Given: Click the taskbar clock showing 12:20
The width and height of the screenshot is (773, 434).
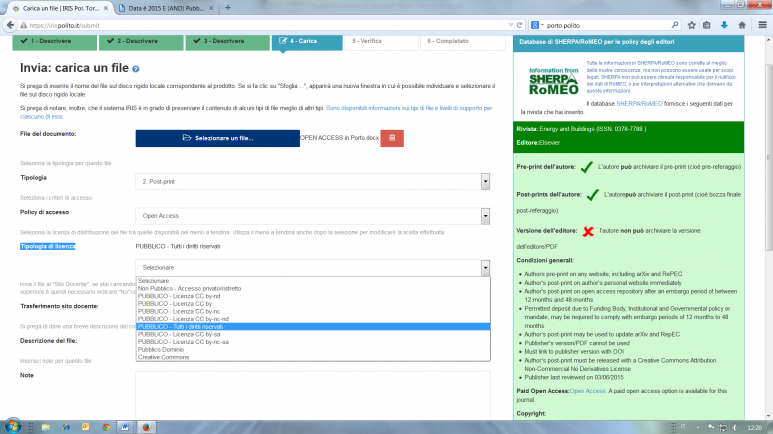Looking at the screenshot, I should pyautogui.click(x=754, y=428).
